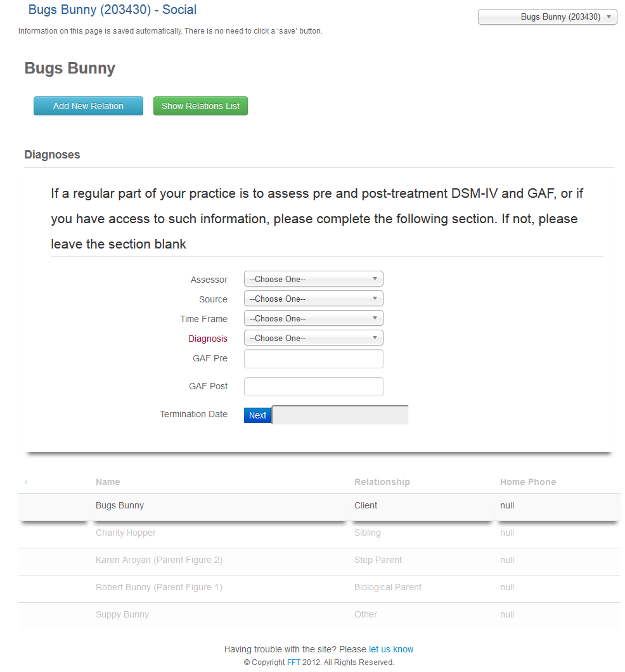Open the Time Frame dropdown
The image size is (625, 672).
tap(314, 318)
